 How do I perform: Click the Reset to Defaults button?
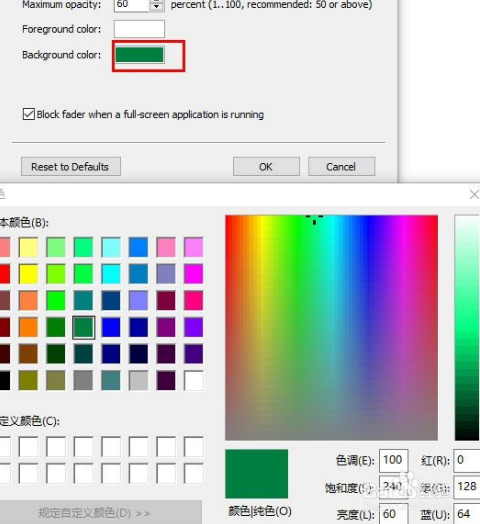[x=71, y=166]
